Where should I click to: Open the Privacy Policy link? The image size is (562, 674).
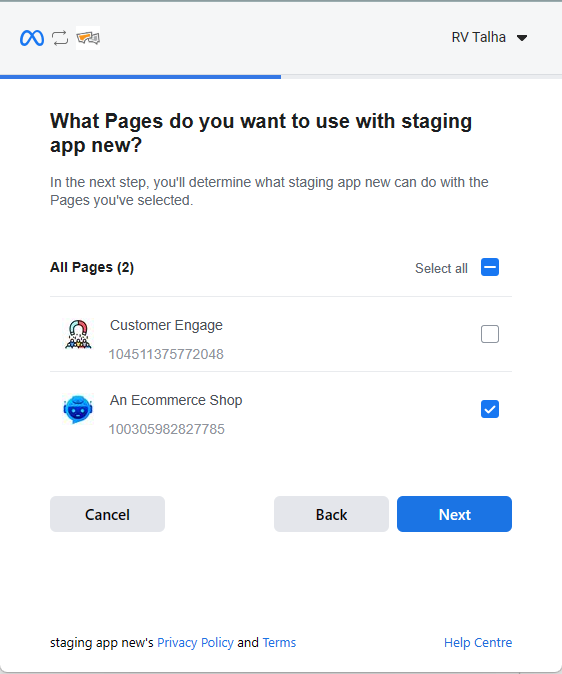tap(195, 643)
